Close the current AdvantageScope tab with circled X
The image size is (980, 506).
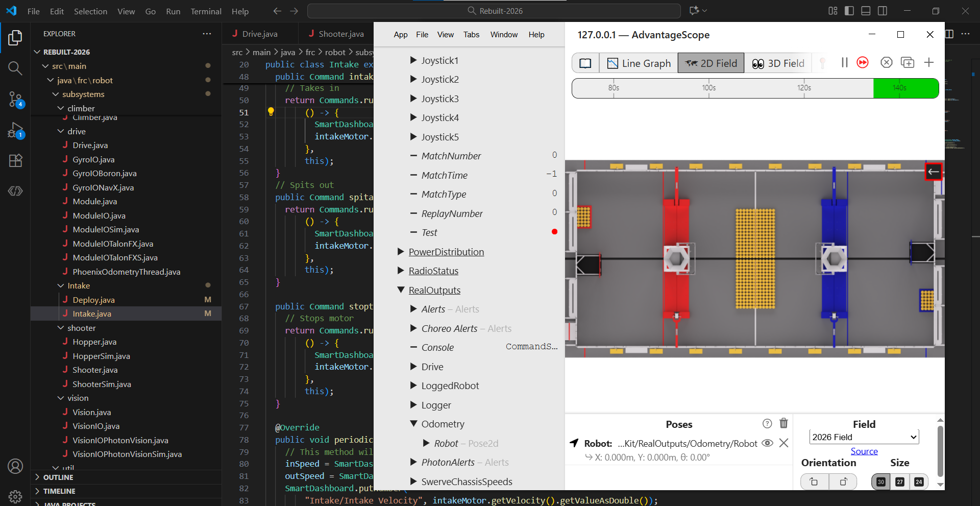(x=887, y=62)
